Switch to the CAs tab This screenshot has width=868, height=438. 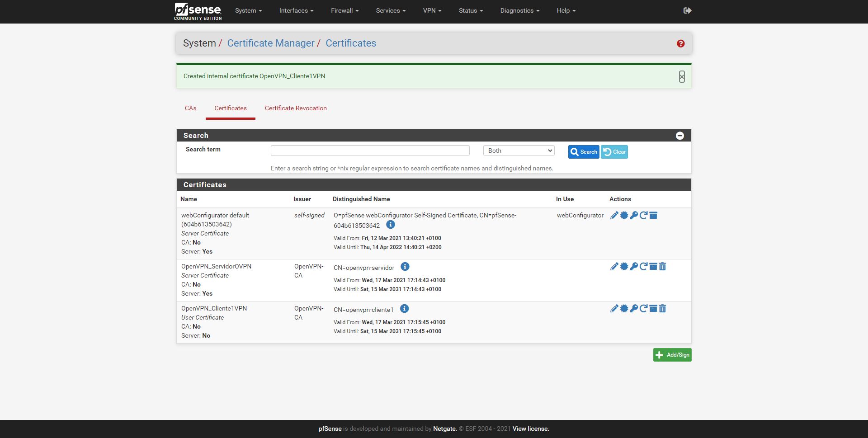pos(191,108)
